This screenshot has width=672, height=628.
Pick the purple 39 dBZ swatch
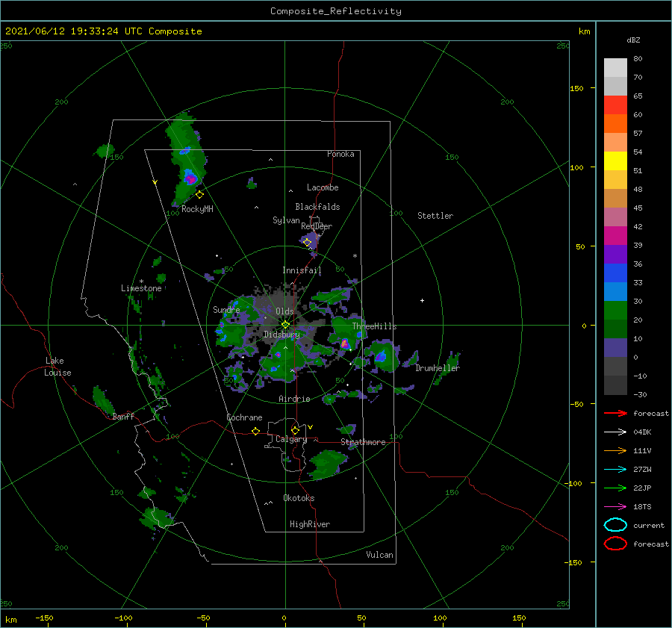(x=615, y=254)
